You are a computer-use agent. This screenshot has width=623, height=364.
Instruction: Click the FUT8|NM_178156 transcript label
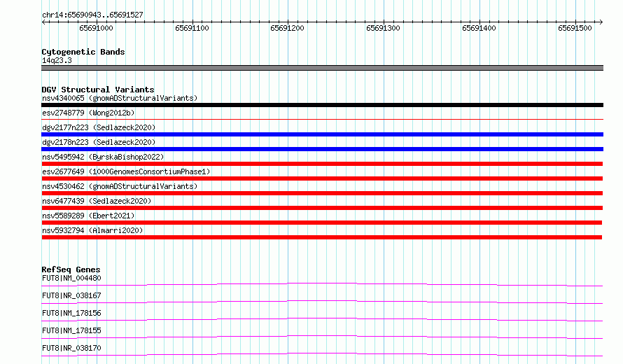point(71,313)
